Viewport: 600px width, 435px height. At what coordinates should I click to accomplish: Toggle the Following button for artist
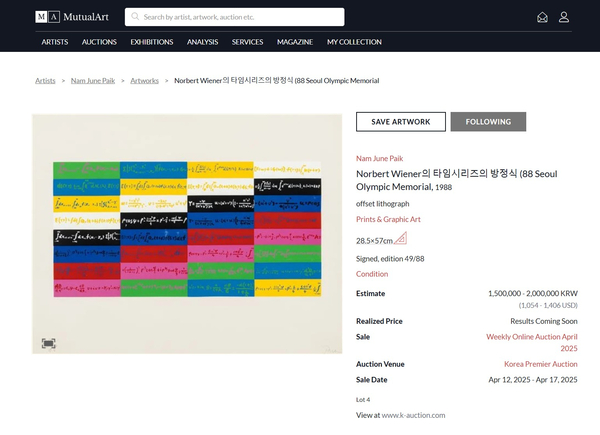(488, 122)
